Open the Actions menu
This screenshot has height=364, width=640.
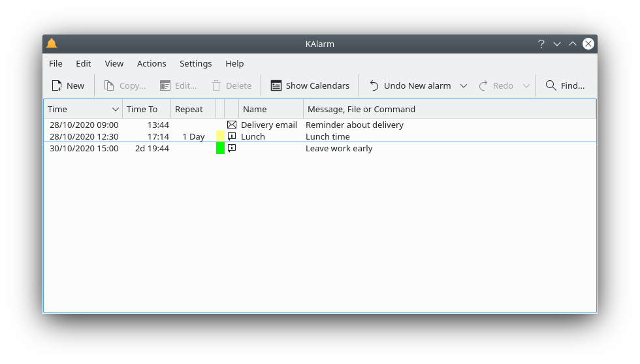pos(152,63)
